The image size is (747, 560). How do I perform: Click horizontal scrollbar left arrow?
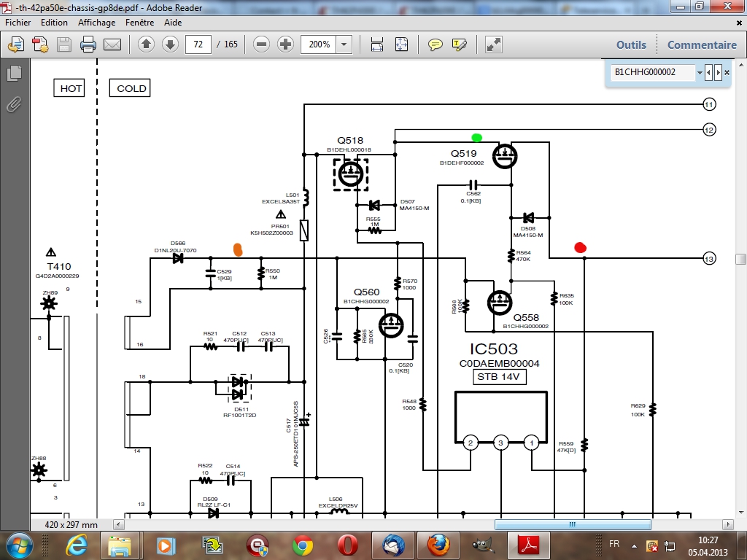pos(119,524)
